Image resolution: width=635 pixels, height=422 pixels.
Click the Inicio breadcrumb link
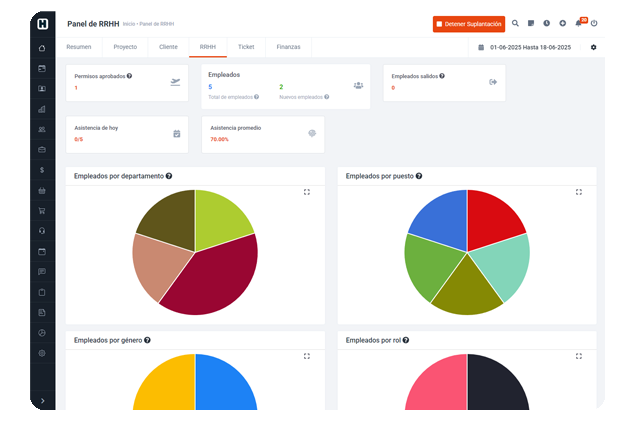(129, 24)
